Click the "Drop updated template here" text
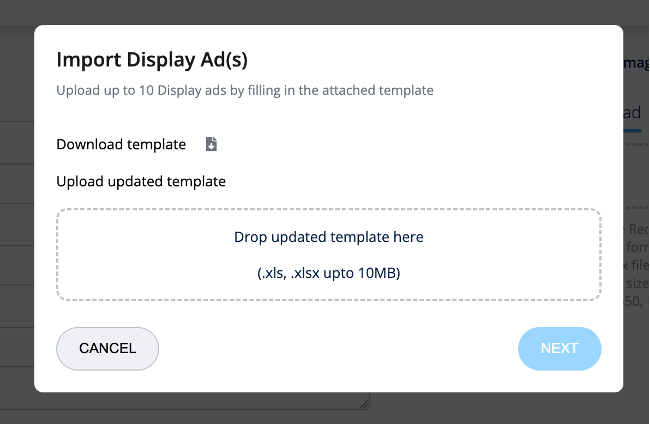Viewport: 650px width, 424px height. 328,237
